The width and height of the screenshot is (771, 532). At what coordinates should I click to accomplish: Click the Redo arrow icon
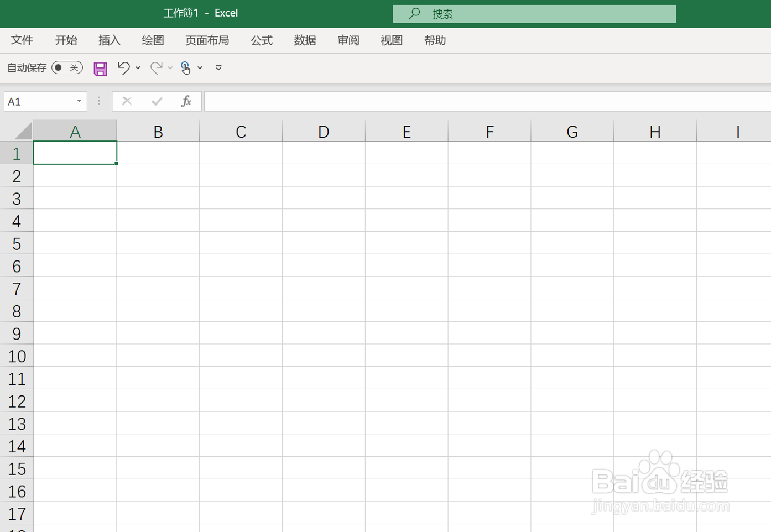157,68
